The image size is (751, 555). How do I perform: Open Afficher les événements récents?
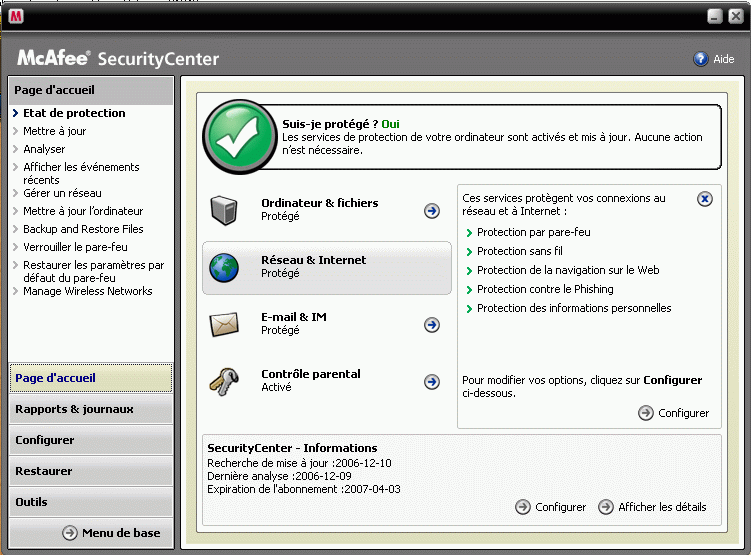pyautogui.click(x=81, y=173)
